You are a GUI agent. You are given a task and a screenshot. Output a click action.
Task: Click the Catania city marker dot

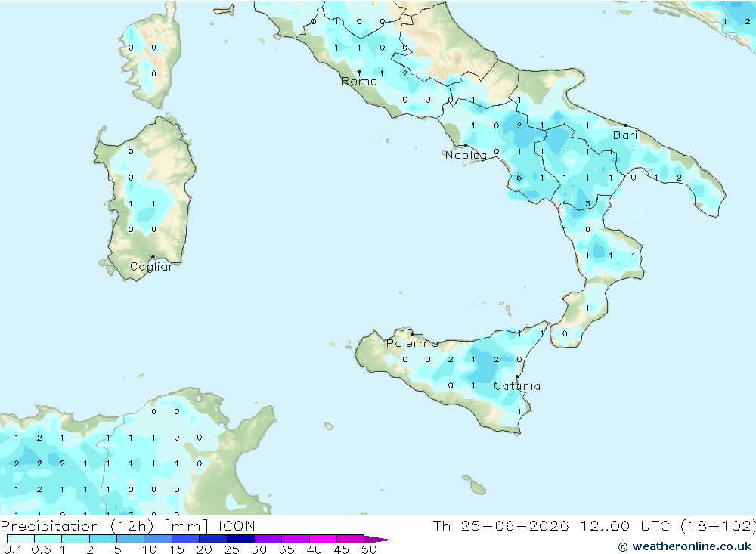[517, 376]
